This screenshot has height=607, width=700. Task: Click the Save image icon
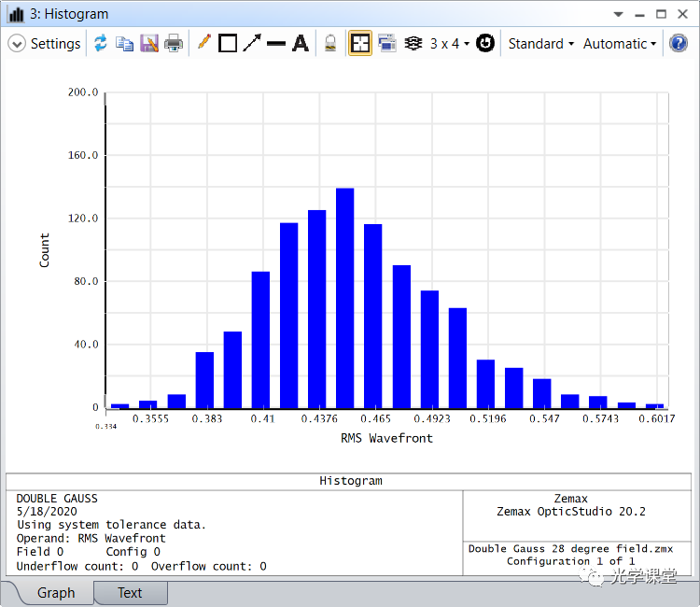[x=149, y=44]
